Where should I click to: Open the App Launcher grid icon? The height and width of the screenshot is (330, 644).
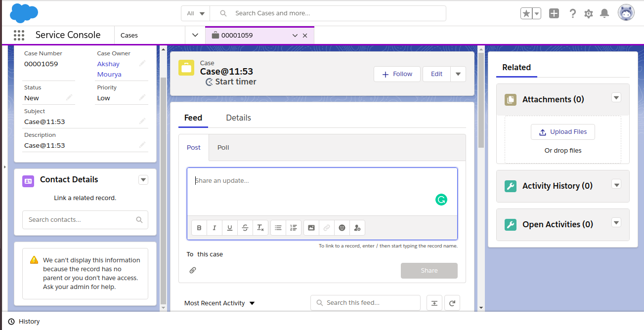pos(19,35)
